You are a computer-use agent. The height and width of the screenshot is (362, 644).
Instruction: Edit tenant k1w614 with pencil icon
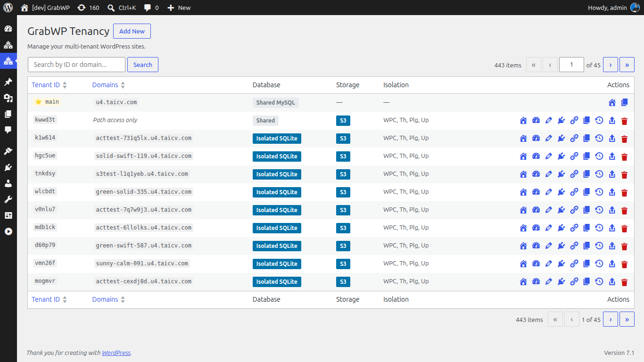[548, 139]
